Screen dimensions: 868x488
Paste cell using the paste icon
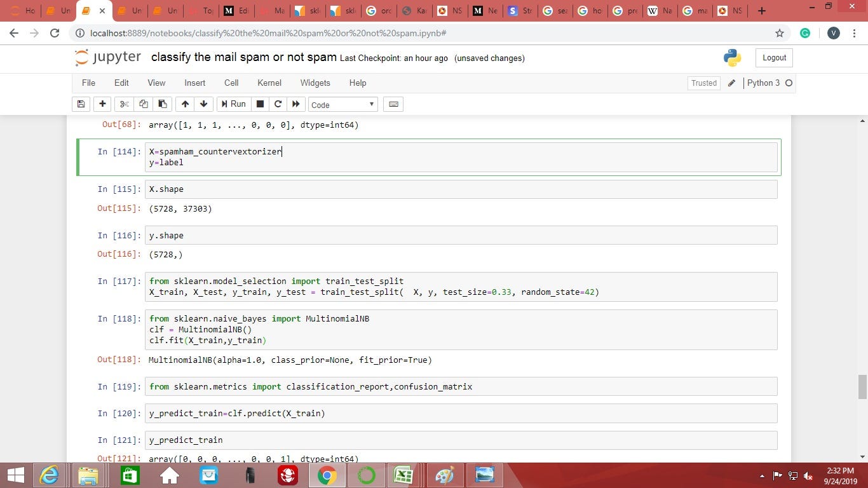pyautogui.click(x=161, y=104)
